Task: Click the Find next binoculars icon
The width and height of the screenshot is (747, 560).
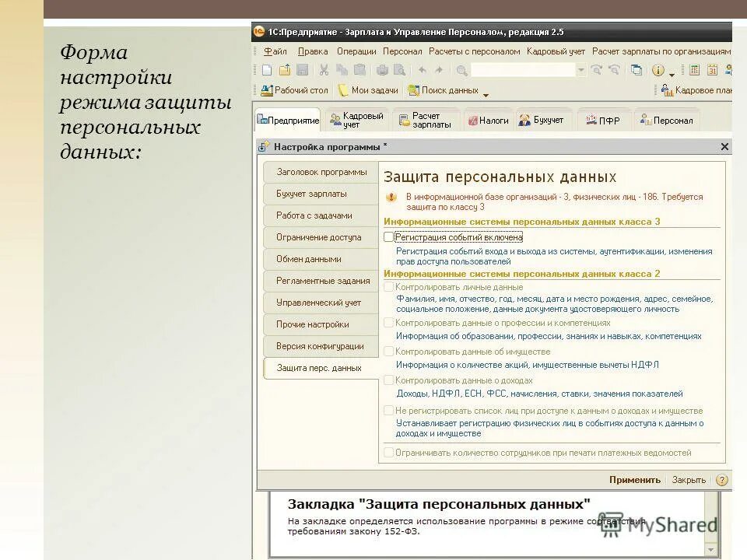Action: [x=597, y=71]
